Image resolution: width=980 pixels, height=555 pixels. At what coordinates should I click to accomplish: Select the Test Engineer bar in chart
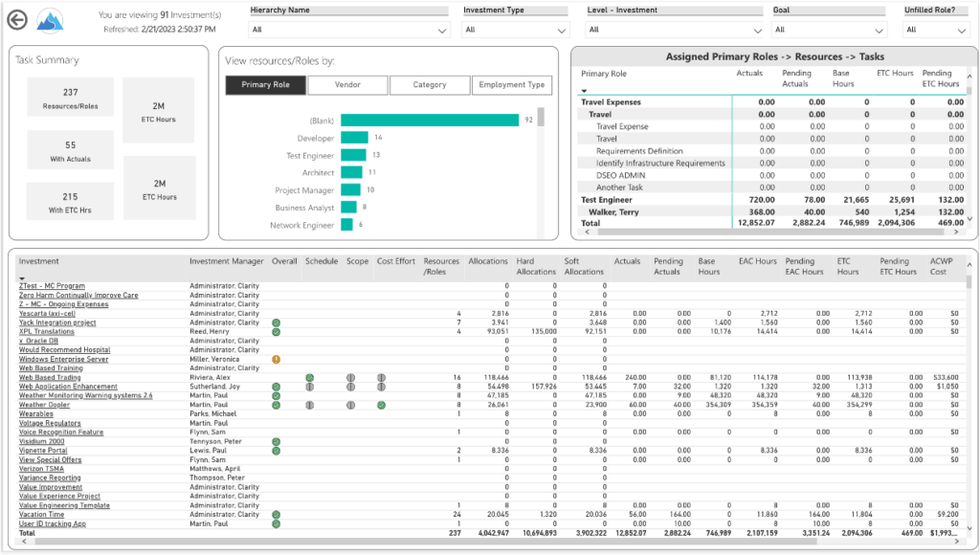[353, 155]
